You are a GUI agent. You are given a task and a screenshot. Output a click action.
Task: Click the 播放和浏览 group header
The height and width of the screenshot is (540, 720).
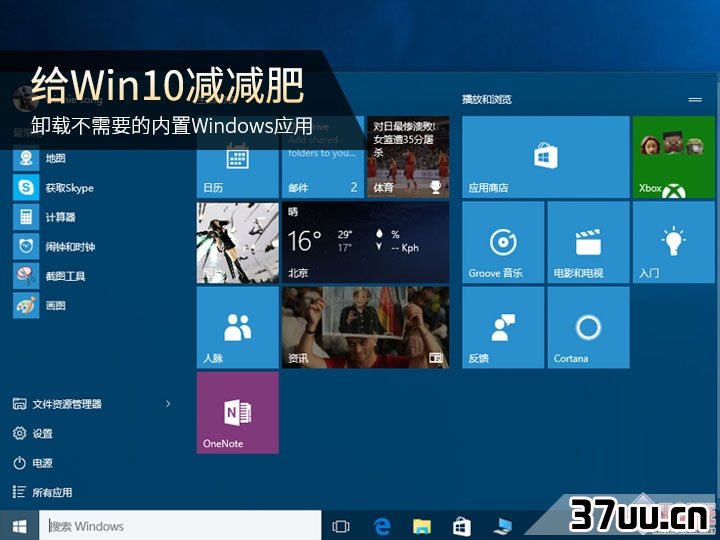point(487,99)
